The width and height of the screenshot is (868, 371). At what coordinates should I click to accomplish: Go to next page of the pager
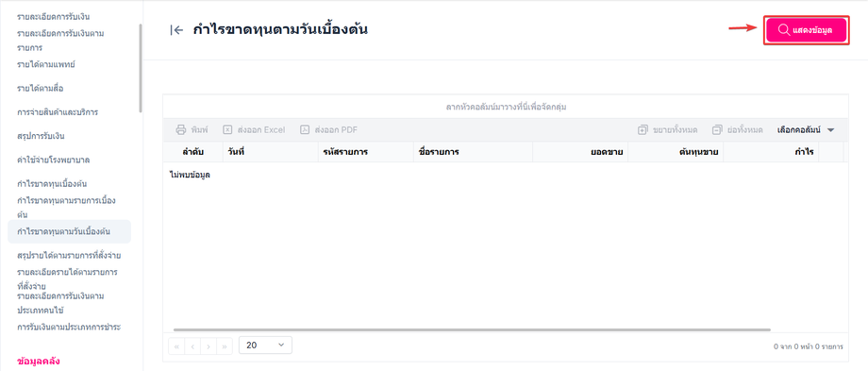[209, 346]
